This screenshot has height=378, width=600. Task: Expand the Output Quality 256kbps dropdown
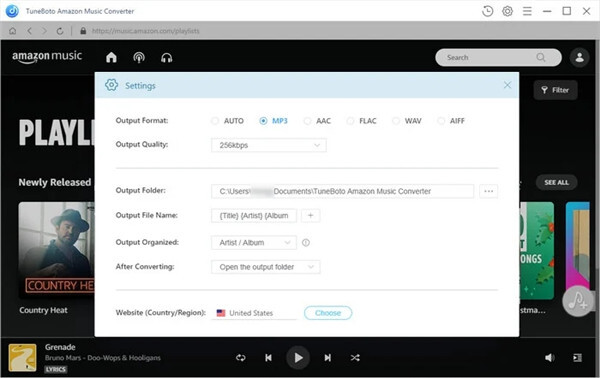point(269,145)
